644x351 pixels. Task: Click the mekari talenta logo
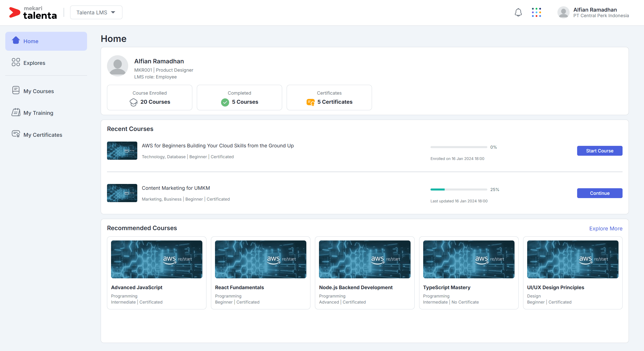tap(33, 13)
